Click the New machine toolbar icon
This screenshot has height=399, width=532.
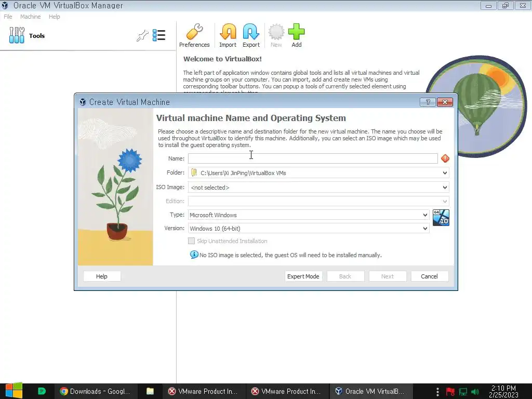pyautogui.click(x=276, y=36)
